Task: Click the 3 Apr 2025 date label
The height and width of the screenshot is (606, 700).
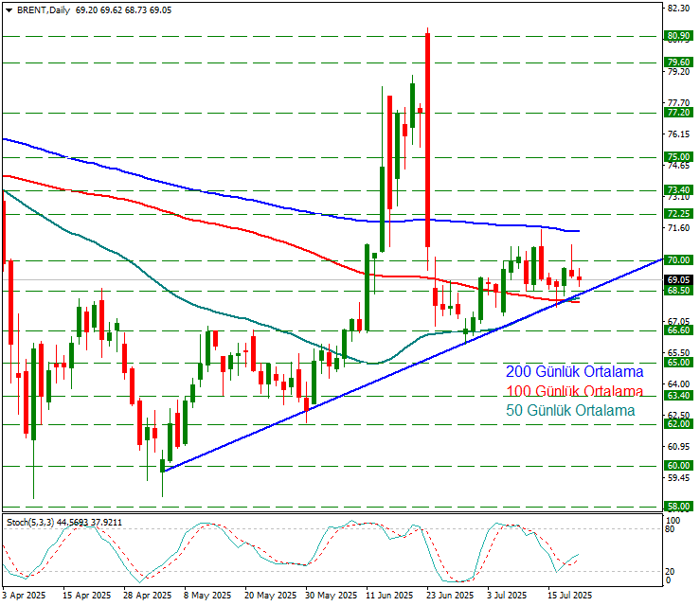Action: pos(24,596)
